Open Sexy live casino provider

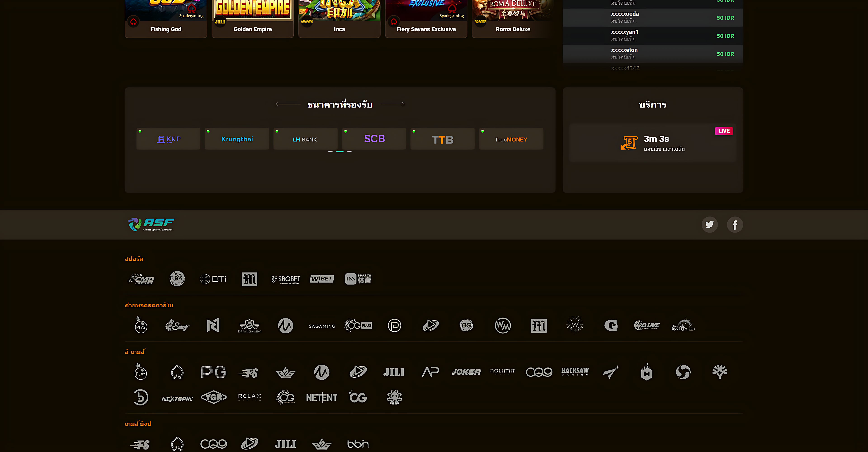177,325
